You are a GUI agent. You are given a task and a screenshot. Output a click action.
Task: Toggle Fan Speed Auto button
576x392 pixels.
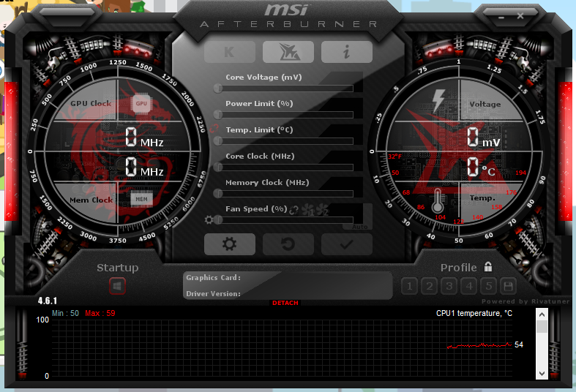pos(359,227)
